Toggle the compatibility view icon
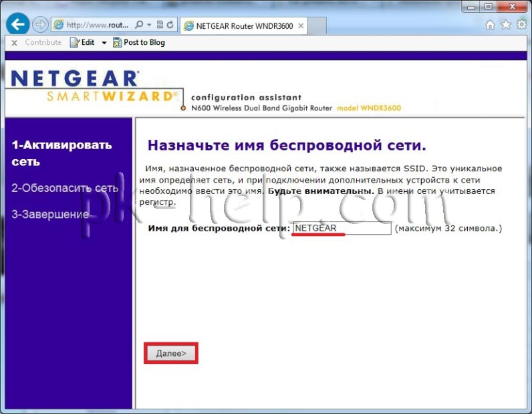Screen dimensions: 532x414 [x=160, y=25]
